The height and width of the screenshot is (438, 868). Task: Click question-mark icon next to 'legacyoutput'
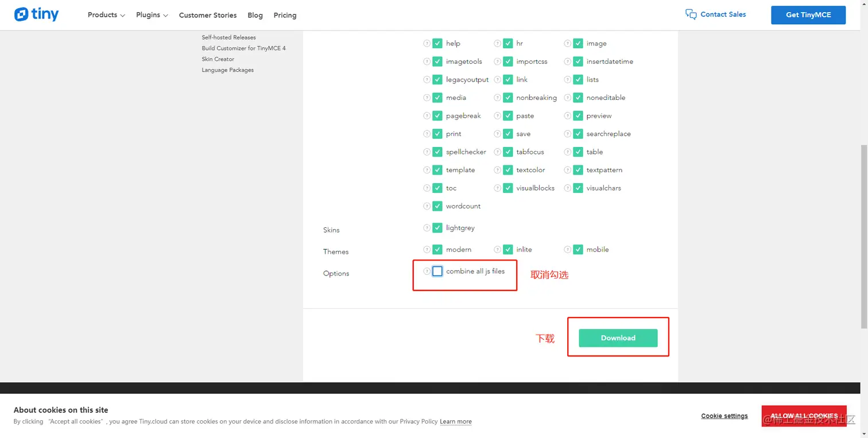(427, 79)
